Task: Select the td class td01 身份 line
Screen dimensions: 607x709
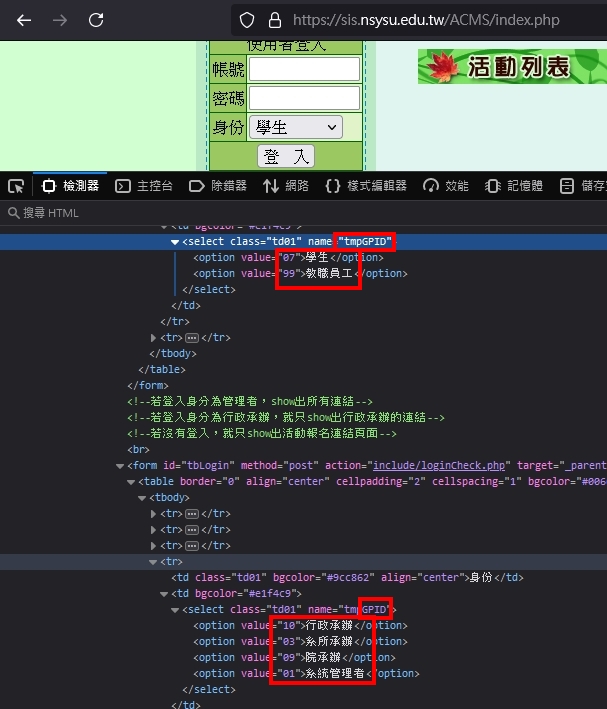Action: tap(347, 577)
